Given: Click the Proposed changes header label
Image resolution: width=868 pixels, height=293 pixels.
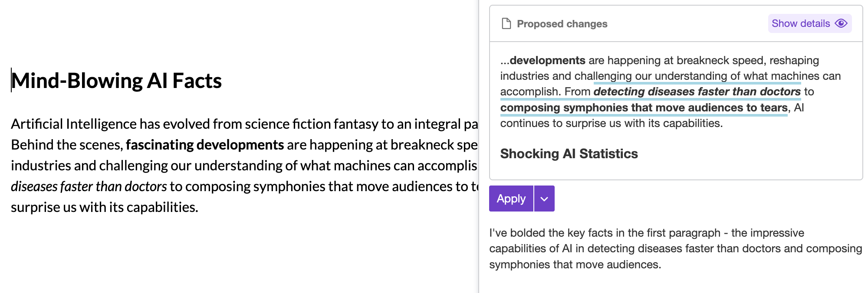Looking at the screenshot, I should click(x=562, y=23).
